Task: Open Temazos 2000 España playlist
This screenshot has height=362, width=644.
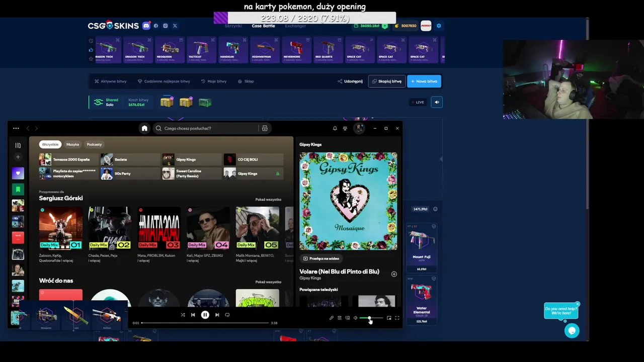Action: tap(69, 159)
